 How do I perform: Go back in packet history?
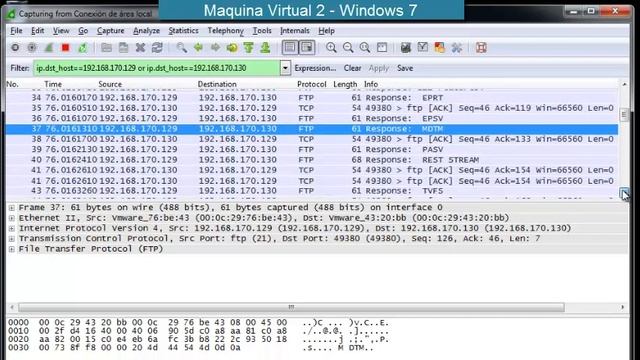coord(198,48)
